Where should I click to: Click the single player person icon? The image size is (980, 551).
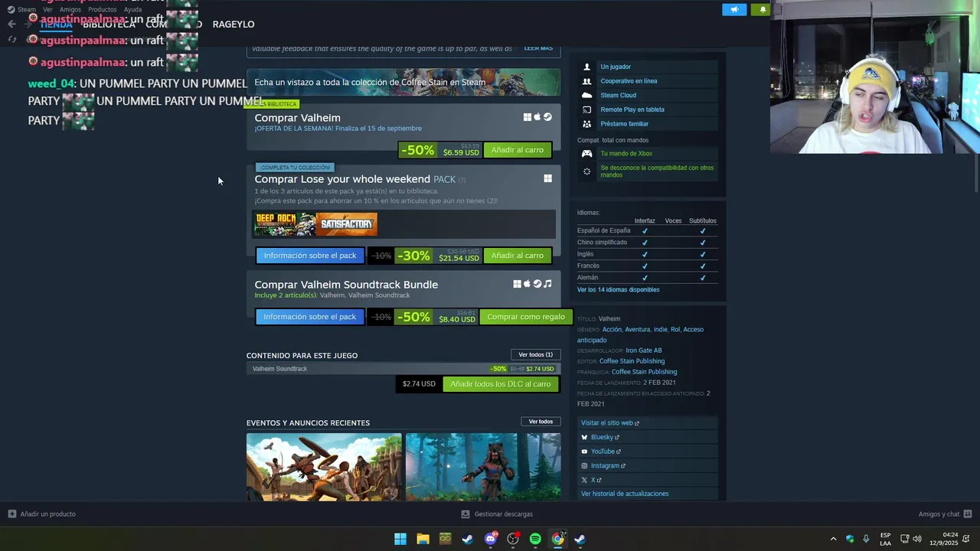(586, 67)
